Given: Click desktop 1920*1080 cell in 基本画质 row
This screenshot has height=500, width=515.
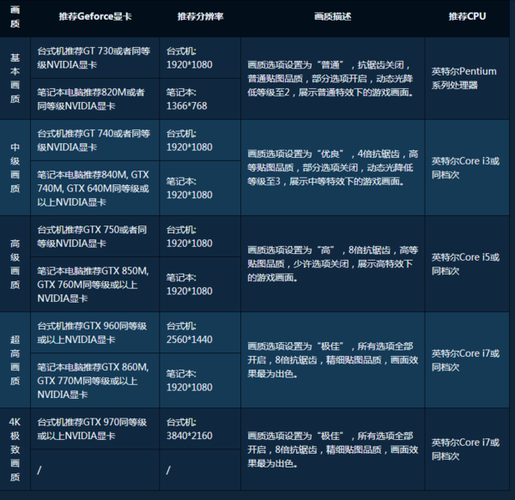Looking at the screenshot, I should 200,58.
